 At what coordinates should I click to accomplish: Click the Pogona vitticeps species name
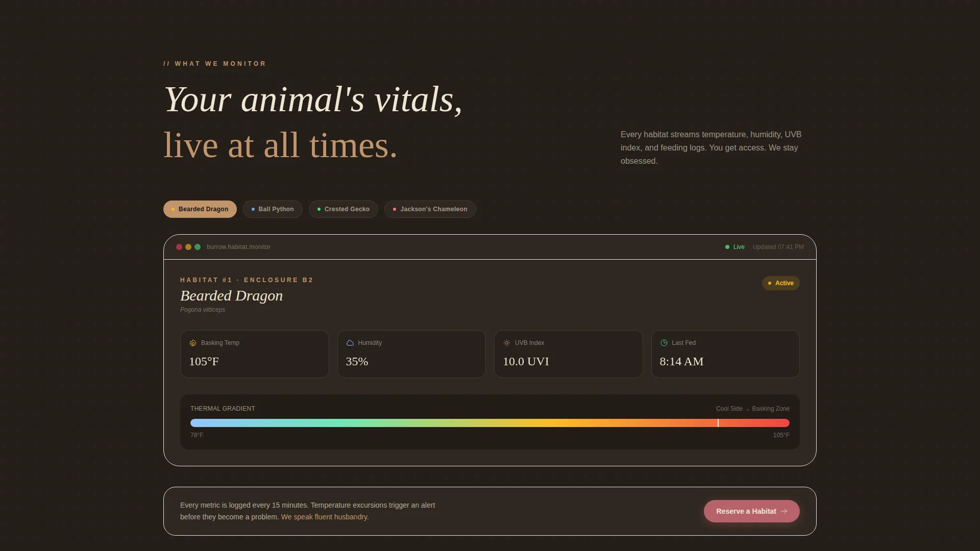(x=203, y=310)
